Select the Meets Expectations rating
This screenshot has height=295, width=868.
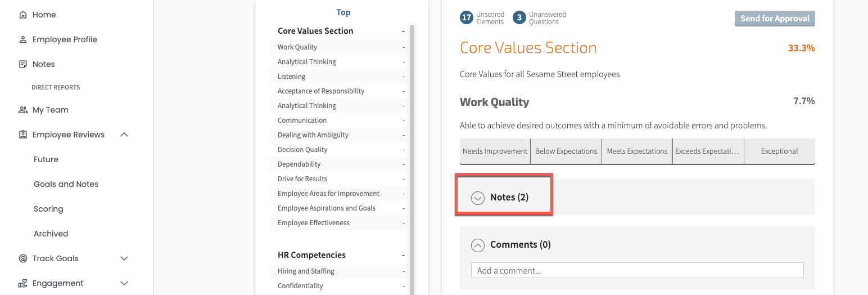[637, 151]
